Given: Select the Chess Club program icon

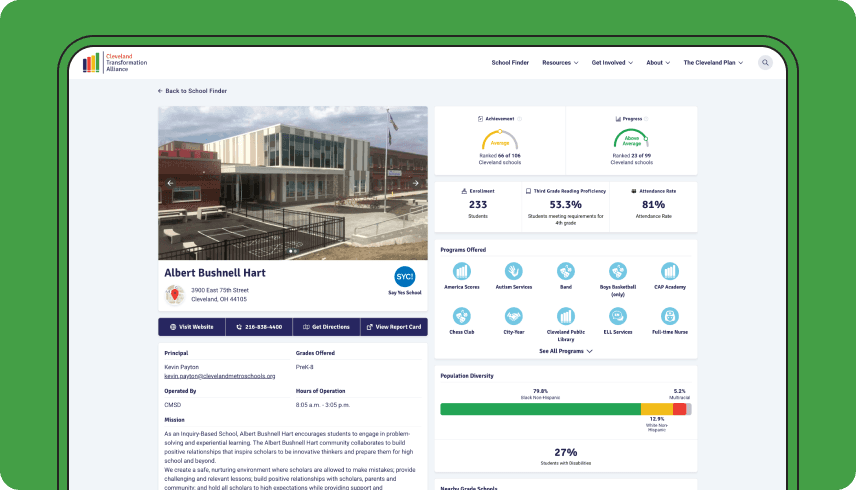Looking at the screenshot, I should click(x=462, y=316).
